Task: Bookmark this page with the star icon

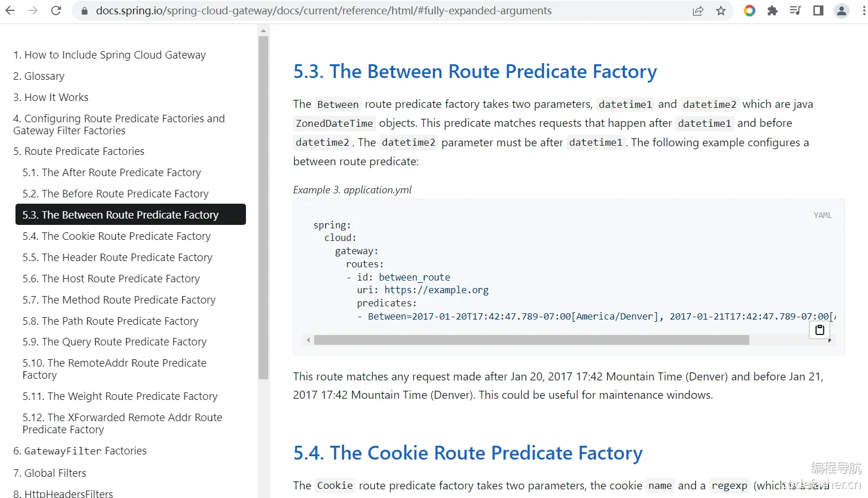Action: pos(721,10)
